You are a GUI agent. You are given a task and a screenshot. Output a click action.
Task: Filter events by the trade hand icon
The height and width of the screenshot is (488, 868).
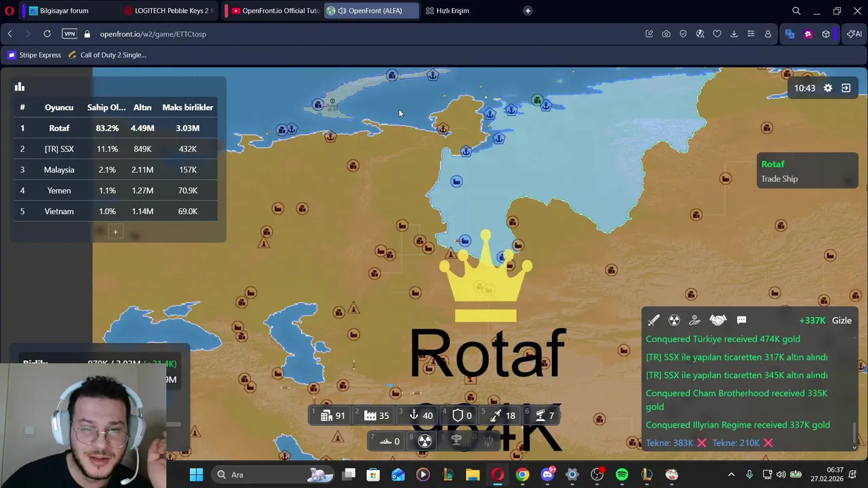coord(695,320)
